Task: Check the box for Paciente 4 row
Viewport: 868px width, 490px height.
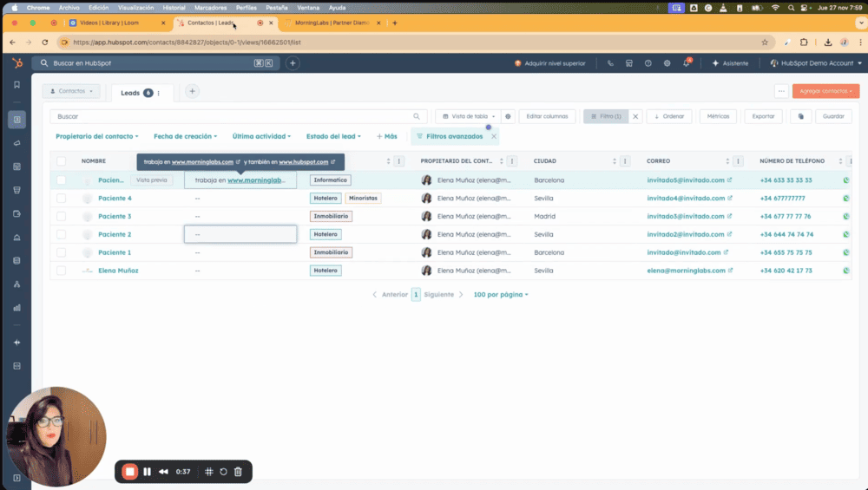Action: 61,198
